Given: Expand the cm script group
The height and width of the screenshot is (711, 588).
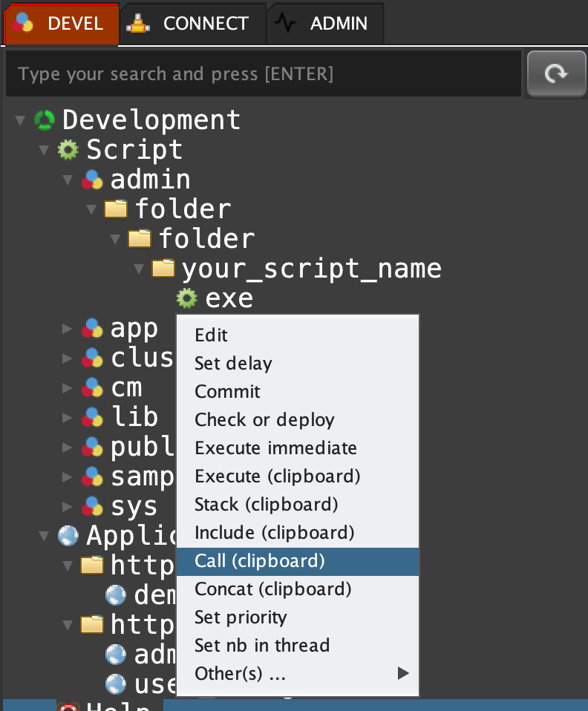Looking at the screenshot, I should [68, 387].
